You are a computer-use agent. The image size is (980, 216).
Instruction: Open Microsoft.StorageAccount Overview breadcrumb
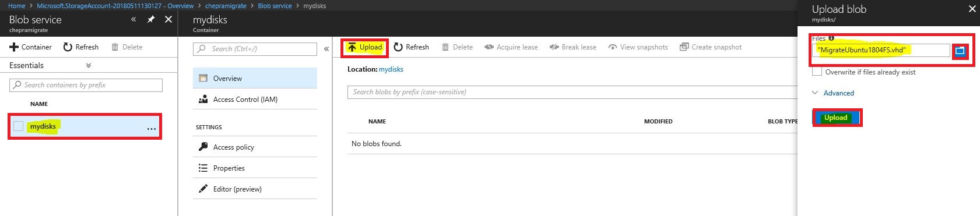(115, 6)
